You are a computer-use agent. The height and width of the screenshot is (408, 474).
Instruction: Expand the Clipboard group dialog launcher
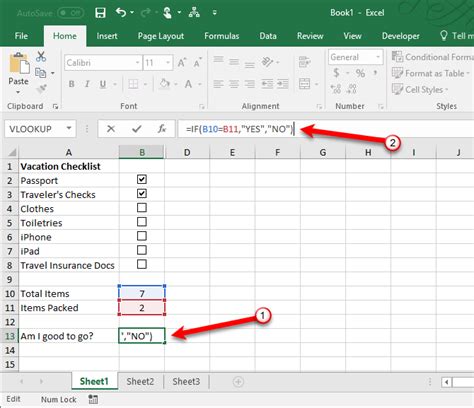coord(55,106)
